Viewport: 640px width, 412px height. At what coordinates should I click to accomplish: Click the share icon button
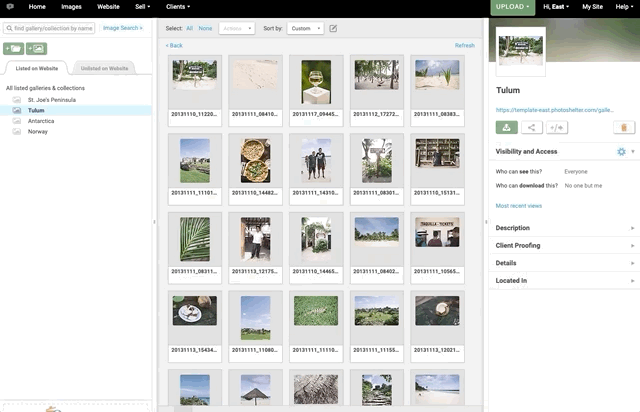pyautogui.click(x=531, y=127)
